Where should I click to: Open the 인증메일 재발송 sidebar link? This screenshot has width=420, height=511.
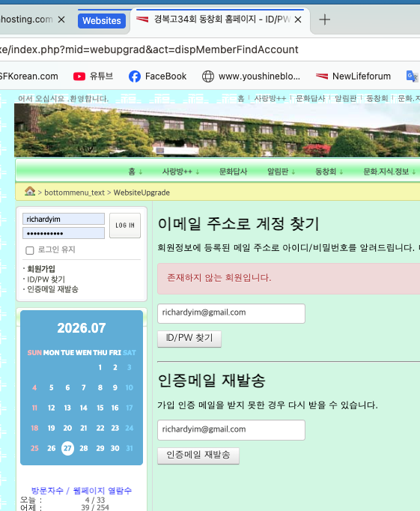click(x=52, y=289)
